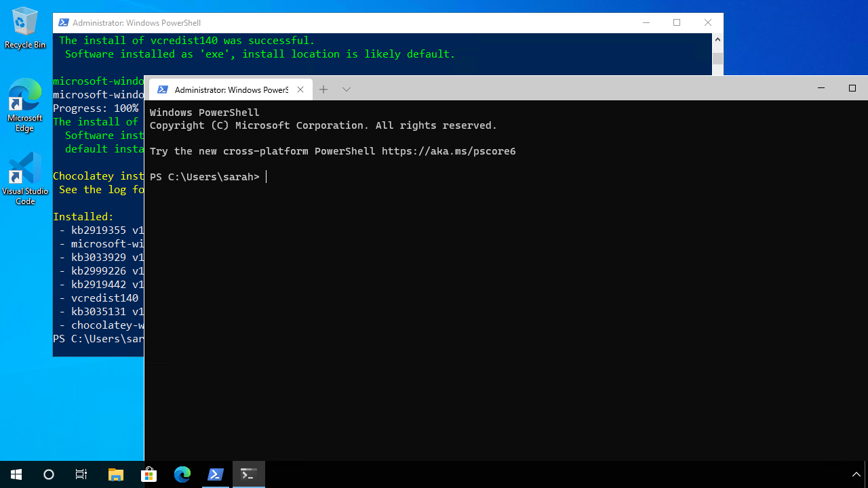Select the Windows Terminal taskbar icon
This screenshot has width=868, height=488.
coord(248,474)
